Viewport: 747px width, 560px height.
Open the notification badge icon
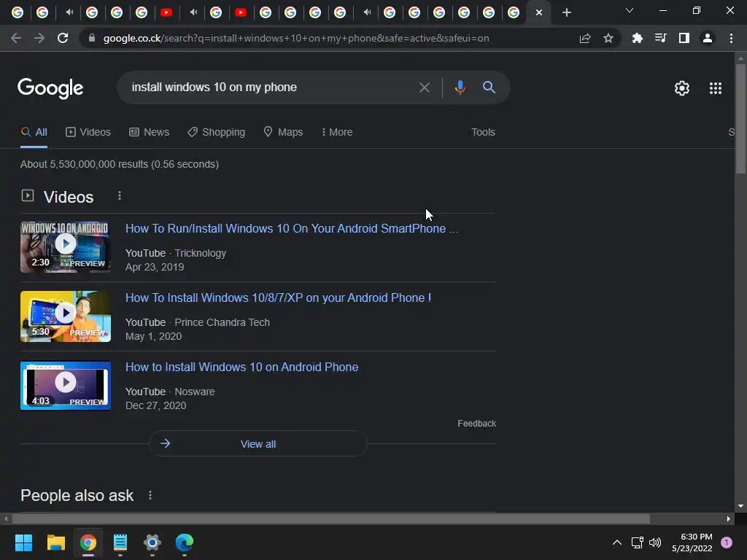coord(727,542)
